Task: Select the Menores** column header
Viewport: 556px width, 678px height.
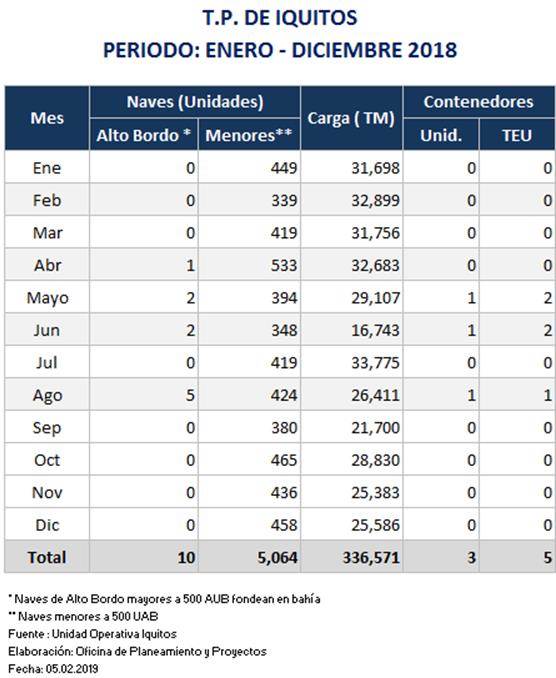Action: coord(249,135)
